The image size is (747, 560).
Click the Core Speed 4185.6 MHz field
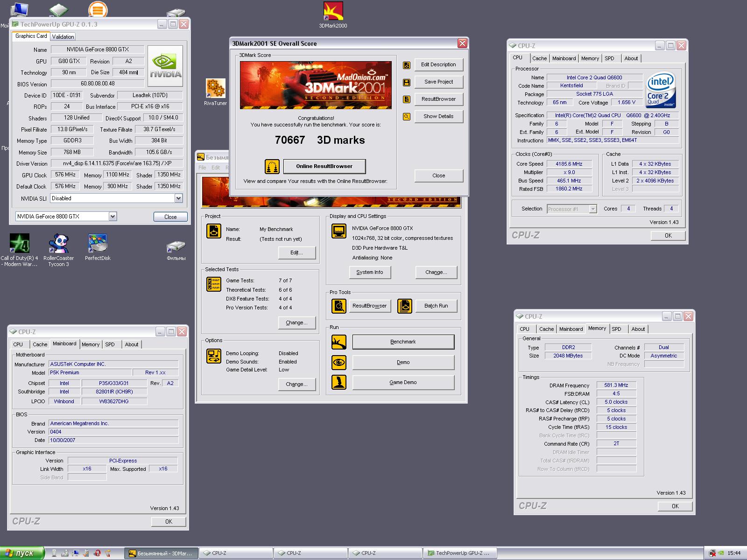[x=569, y=164]
